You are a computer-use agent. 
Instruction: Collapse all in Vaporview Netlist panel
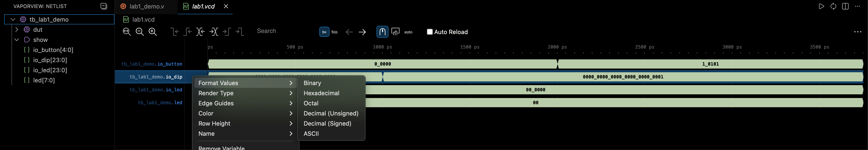(104, 6)
